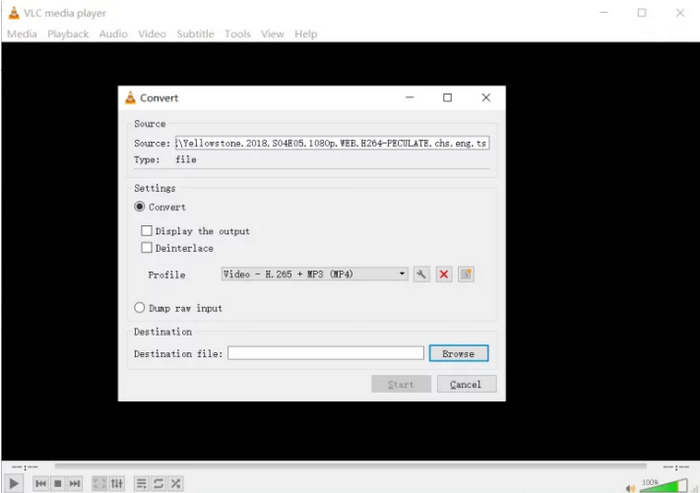Open the Playback menu

(x=68, y=34)
